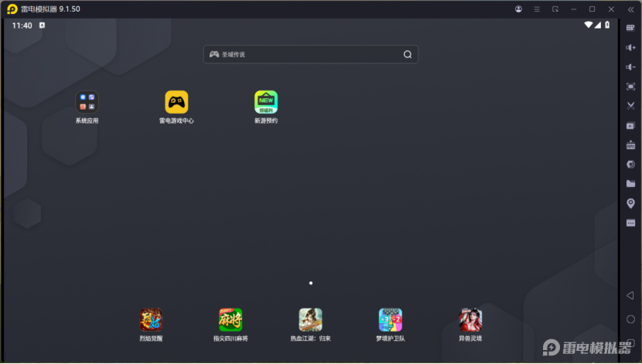Open the multi-instance manager icon
The height and width of the screenshot is (364, 642).
(630, 125)
